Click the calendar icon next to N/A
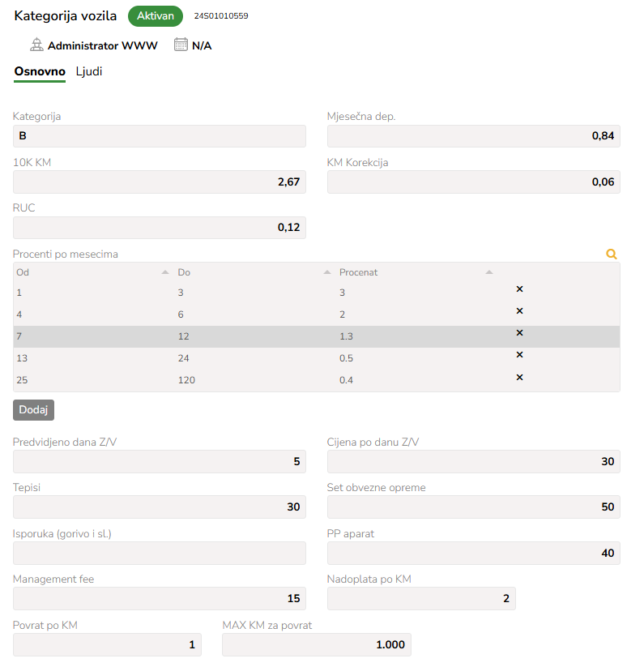 click(x=181, y=45)
